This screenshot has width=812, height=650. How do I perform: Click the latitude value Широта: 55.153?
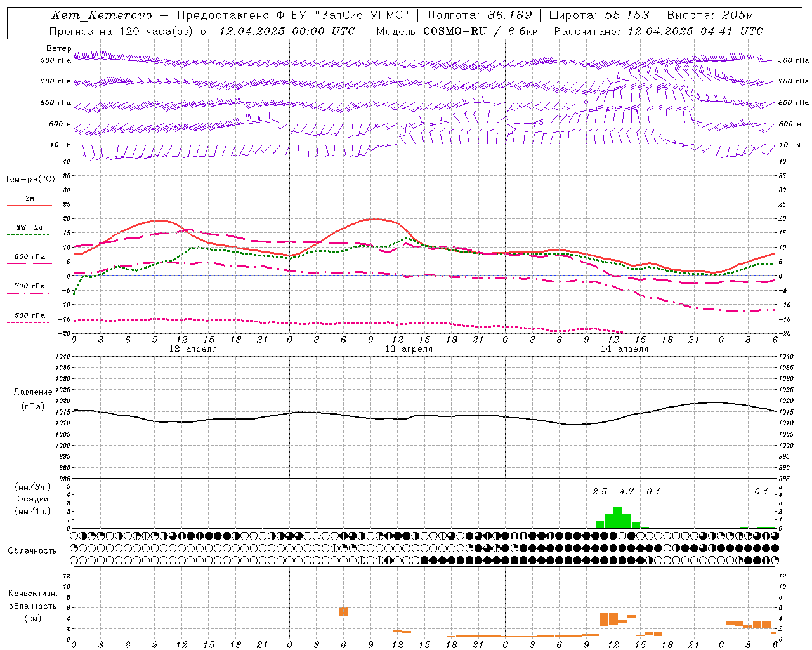tap(599, 16)
